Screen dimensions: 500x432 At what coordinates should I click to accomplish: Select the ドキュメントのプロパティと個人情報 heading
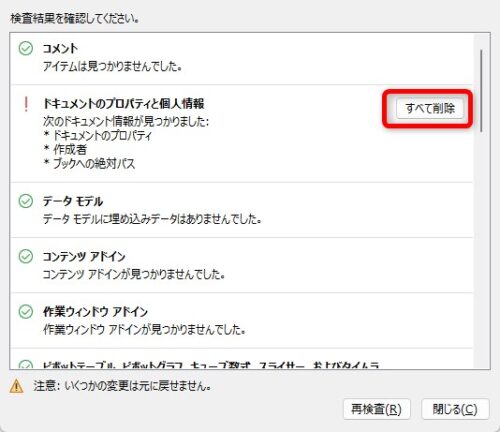click(x=124, y=104)
